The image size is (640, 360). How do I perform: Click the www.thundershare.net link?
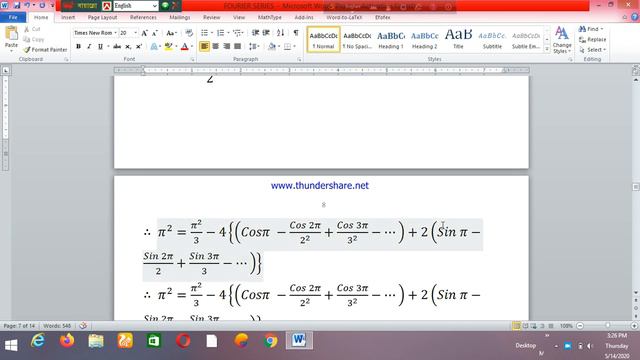click(320, 186)
